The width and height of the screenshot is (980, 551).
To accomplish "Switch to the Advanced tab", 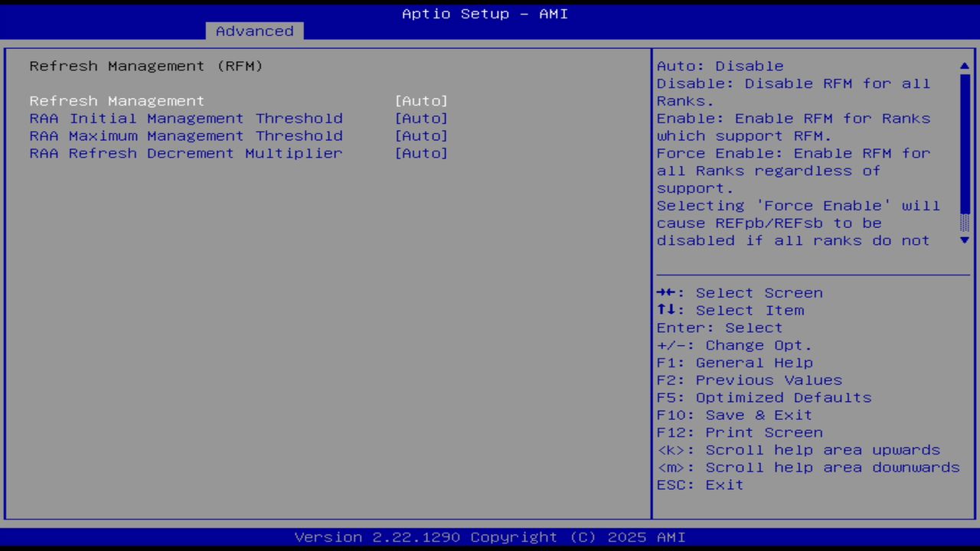I will pos(254,31).
